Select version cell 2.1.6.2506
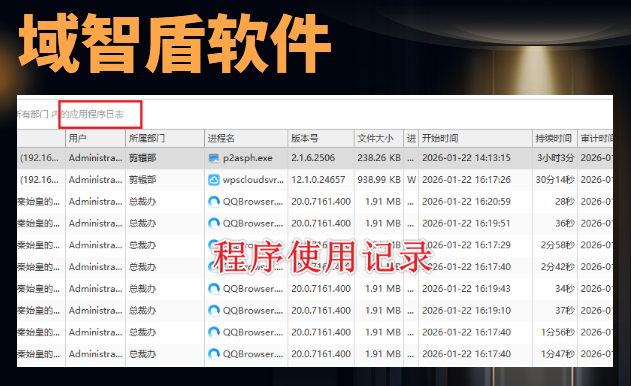Image resolution: width=631 pixels, height=386 pixels. click(x=313, y=158)
